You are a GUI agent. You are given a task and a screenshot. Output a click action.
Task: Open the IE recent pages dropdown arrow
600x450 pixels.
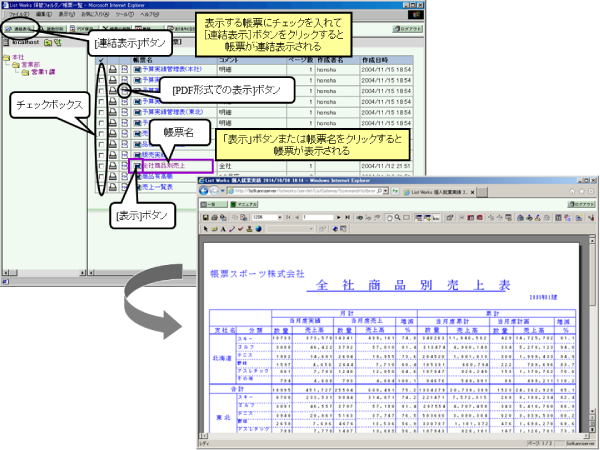[222, 191]
